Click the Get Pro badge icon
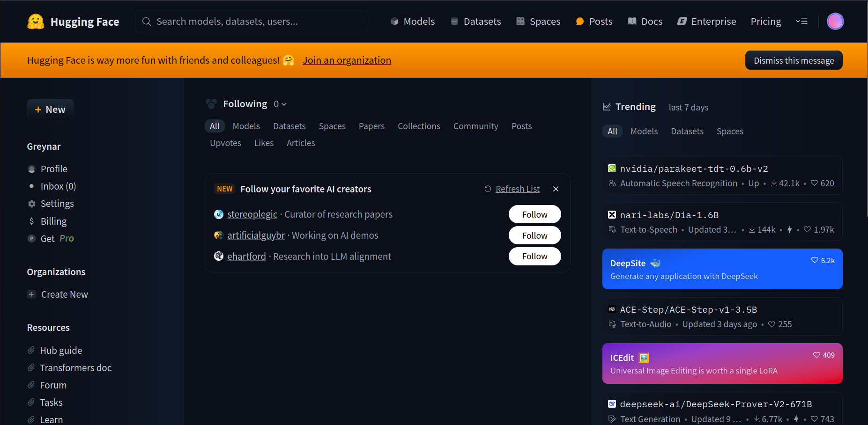This screenshot has width=868, height=425. pos(31,238)
